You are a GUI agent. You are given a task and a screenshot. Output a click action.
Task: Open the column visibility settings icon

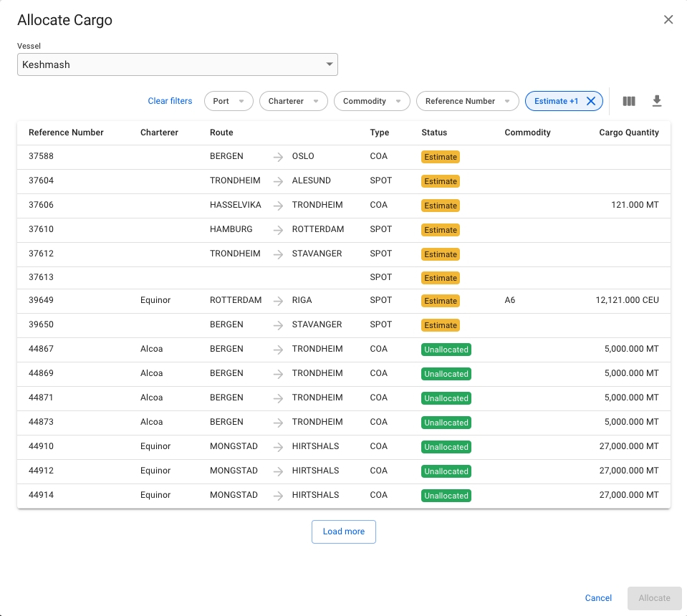point(629,101)
